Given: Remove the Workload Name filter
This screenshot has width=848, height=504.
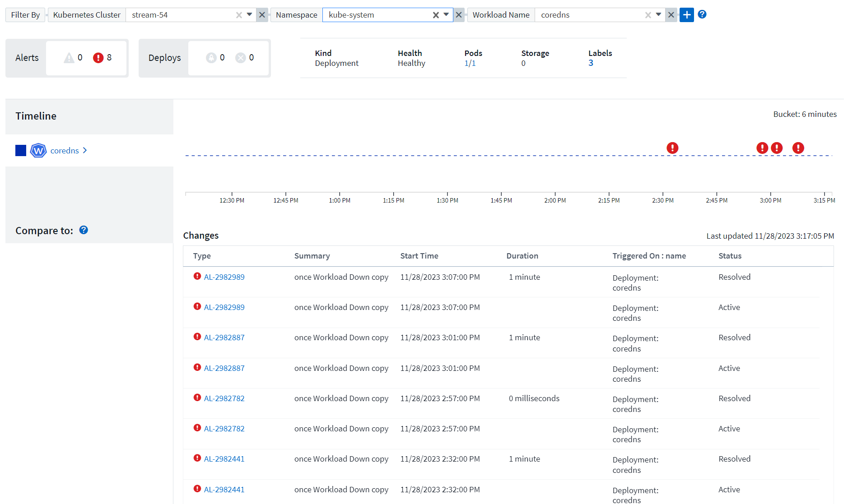Looking at the screenshot, I should pos(671,15).
